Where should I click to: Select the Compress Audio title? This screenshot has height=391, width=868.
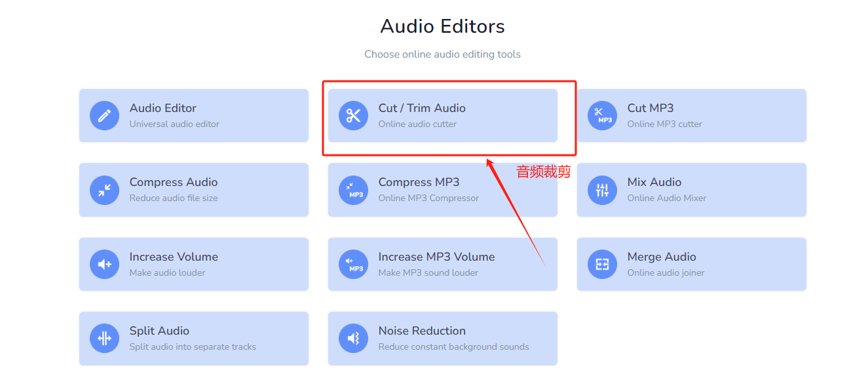[174, 182]
